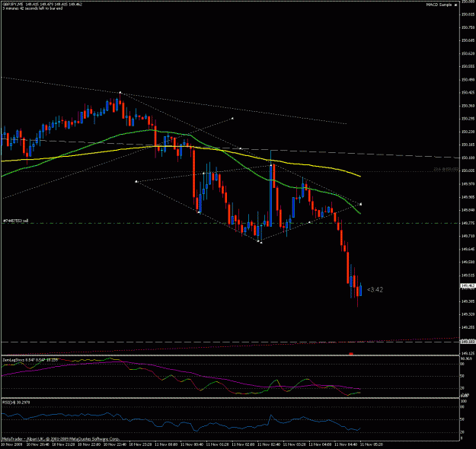Click the sell order label on the green line
Viewport: 476px width, 449px height.
tap(15, 221)
